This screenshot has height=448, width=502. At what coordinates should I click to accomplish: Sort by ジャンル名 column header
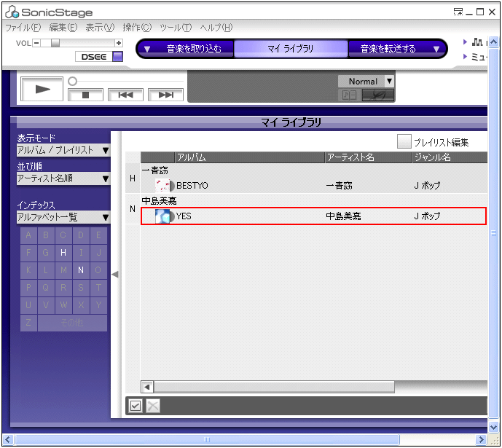click(x=450, y=157)
